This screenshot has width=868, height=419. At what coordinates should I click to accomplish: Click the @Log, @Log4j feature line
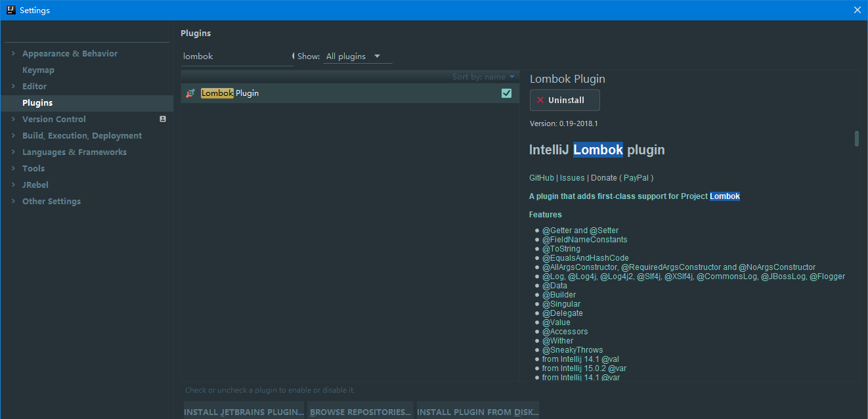[x=693, y=276]
